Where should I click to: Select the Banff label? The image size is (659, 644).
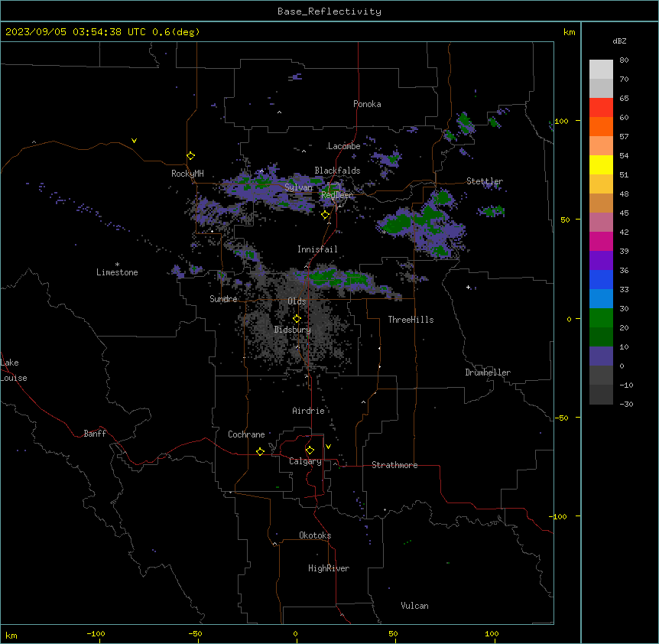95,434
